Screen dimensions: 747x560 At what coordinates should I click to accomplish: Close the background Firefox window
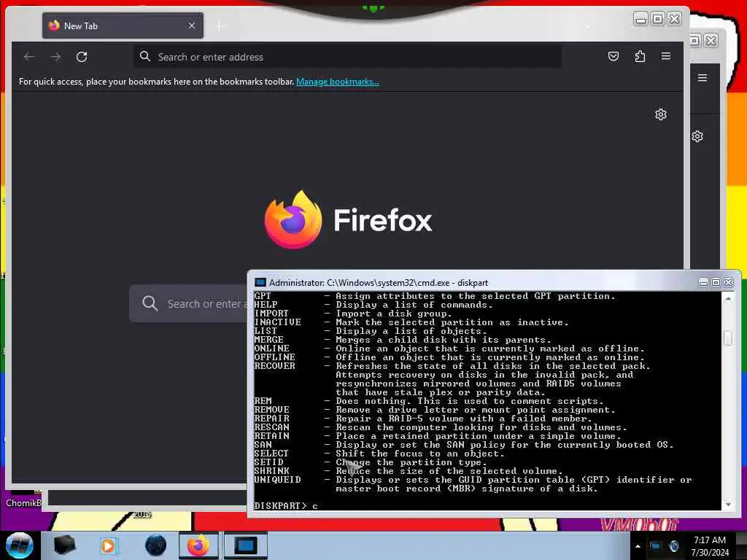(x=711, y=41)
